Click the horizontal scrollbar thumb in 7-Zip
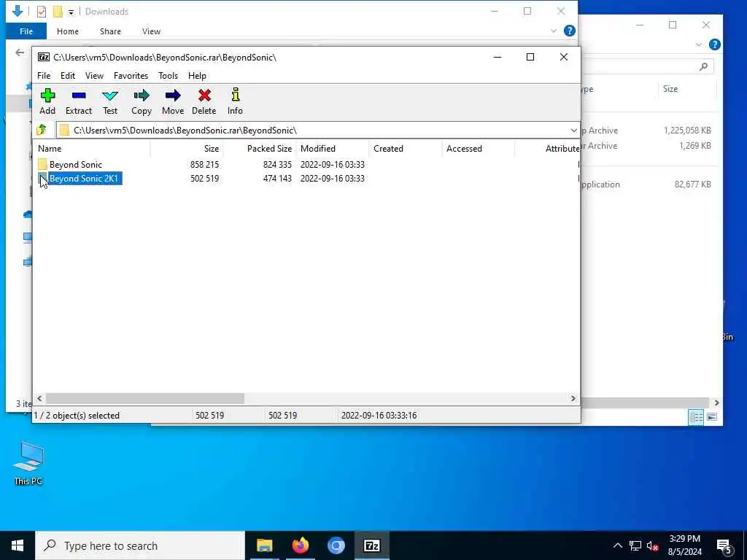Viewport: 747px width, 560px height. click(145, 398)
